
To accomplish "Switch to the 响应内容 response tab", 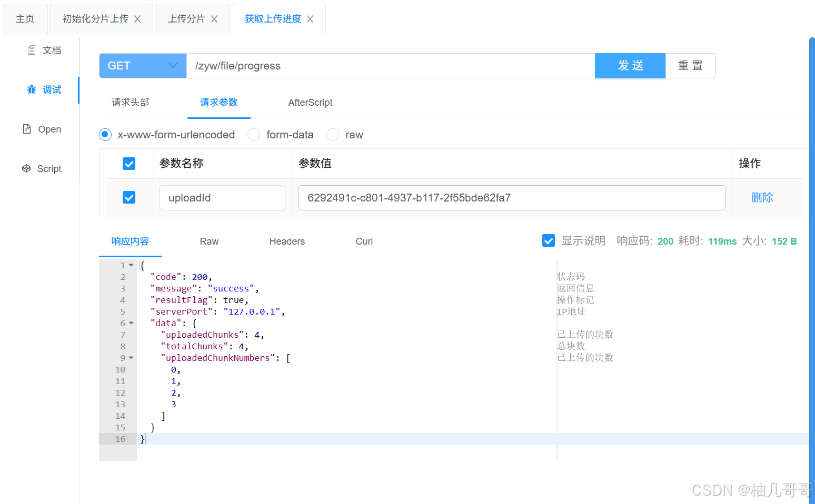I will [x=131, y=241].
